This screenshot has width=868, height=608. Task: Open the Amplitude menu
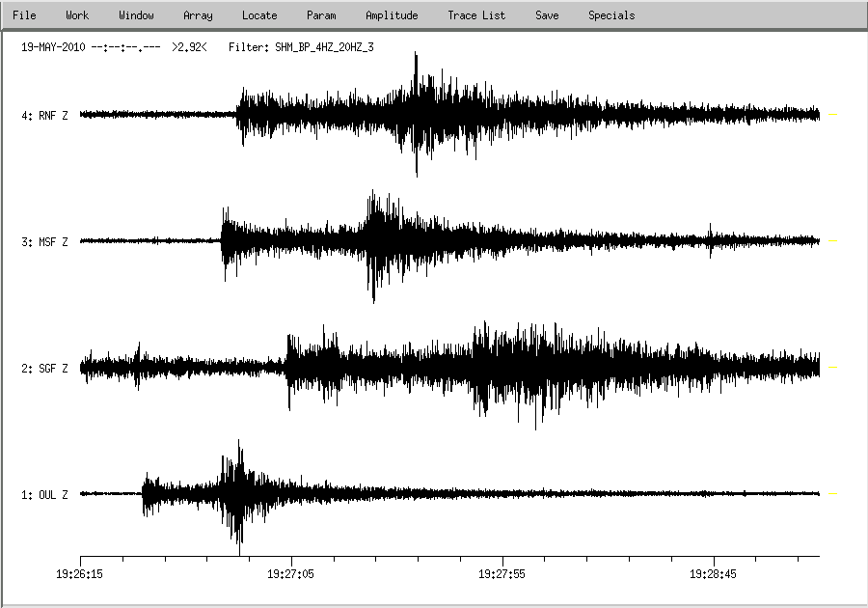pos(392,15)
